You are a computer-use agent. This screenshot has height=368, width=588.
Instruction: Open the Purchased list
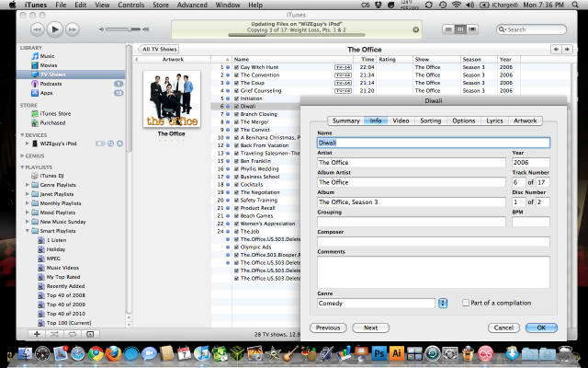click(x=52, y=122)
